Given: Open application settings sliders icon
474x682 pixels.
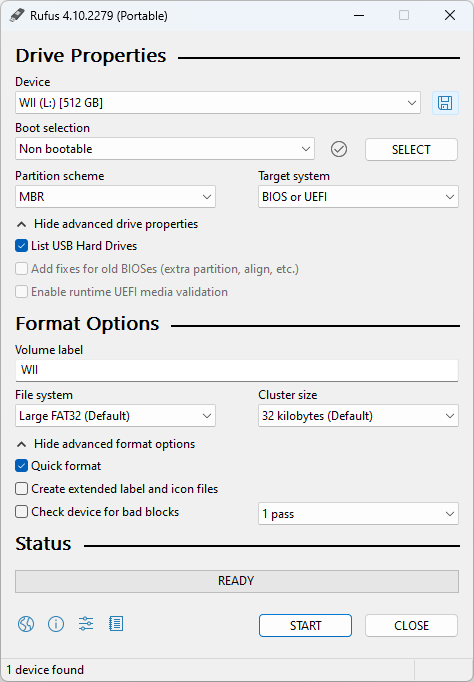Looking at the screenshot, I should (86, 624).
